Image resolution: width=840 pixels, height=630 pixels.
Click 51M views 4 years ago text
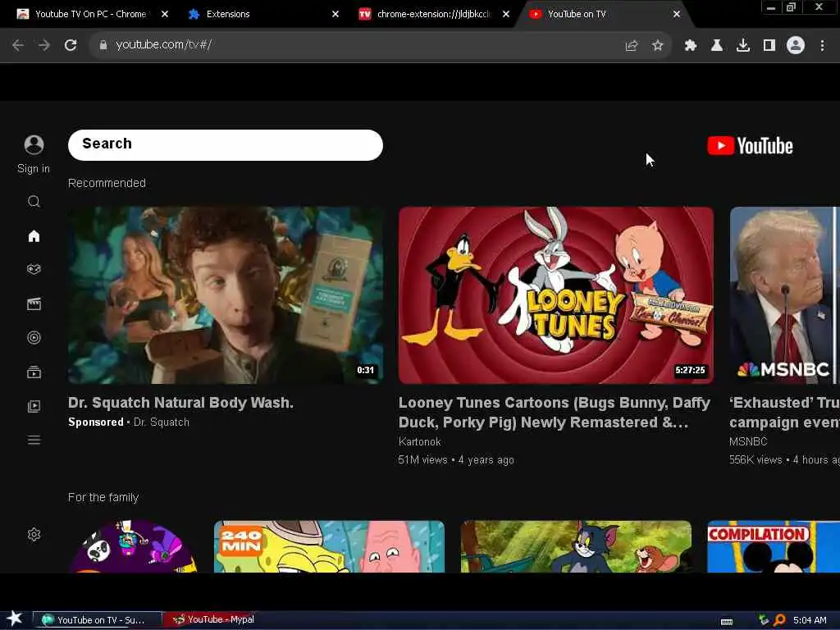456,460
